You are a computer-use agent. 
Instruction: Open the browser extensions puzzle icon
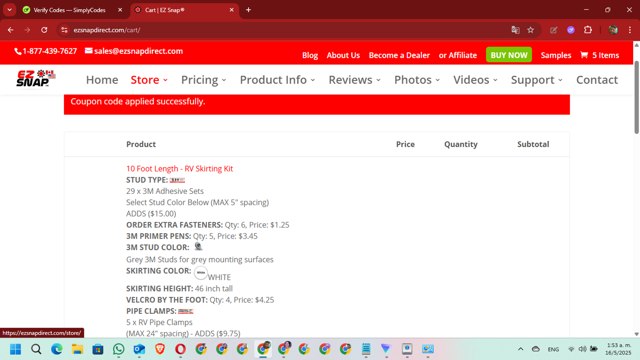[588, 30]
